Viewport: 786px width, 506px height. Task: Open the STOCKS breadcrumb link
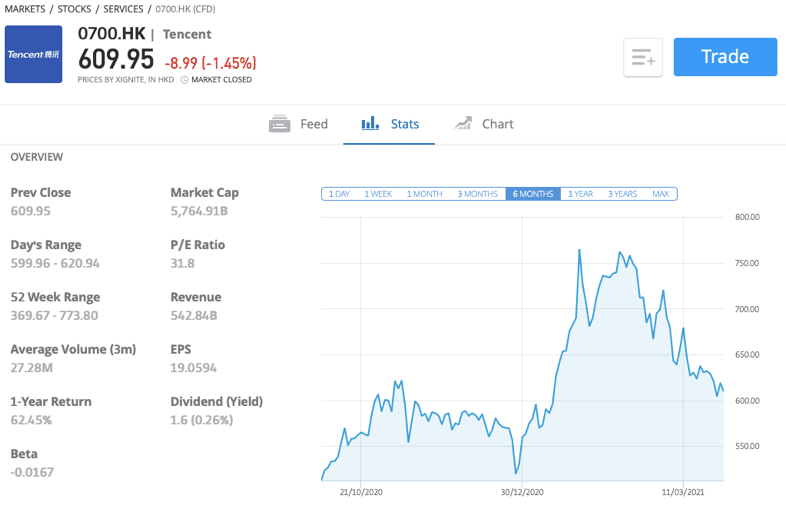click(74, 9)
